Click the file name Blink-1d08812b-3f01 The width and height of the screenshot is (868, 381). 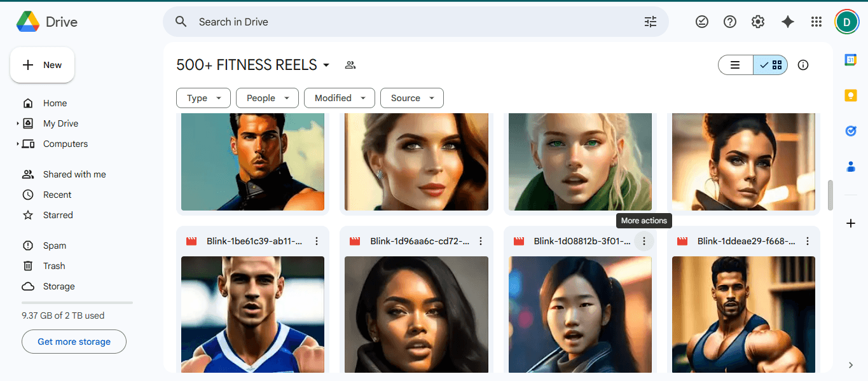tap(581, 241)
